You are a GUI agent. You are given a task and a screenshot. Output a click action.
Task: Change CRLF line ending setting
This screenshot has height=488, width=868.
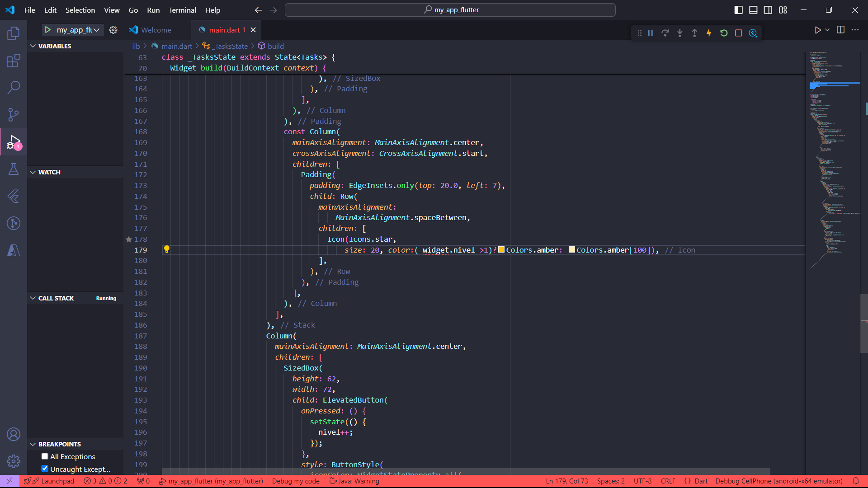pos(668,481)
